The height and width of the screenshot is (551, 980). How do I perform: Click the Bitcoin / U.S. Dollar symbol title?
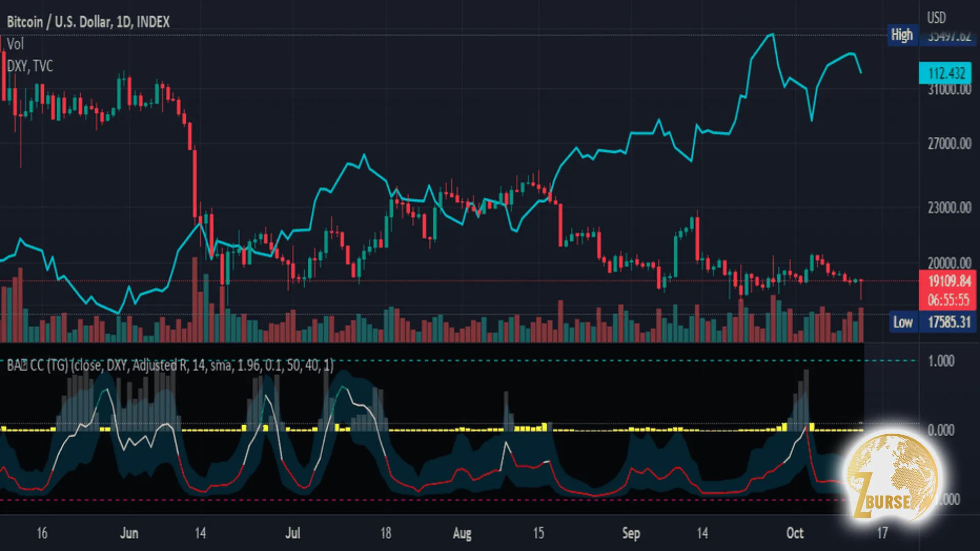pos(88,22)
